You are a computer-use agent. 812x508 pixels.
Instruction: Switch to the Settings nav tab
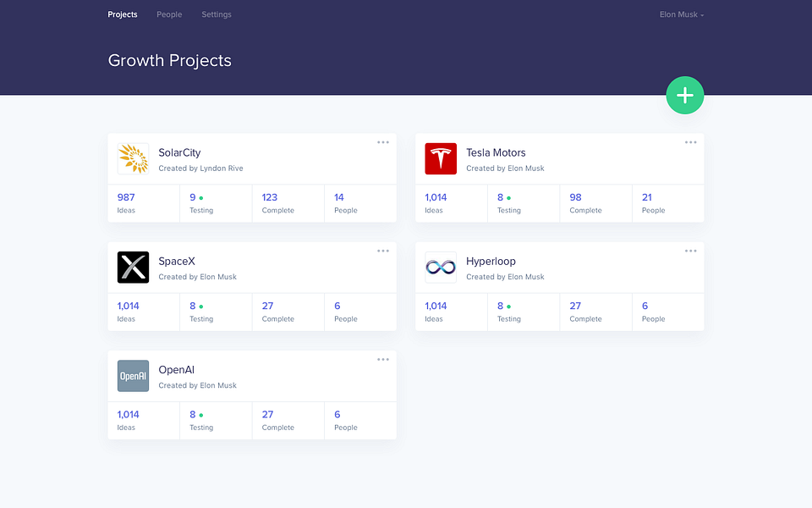point(217,14)
